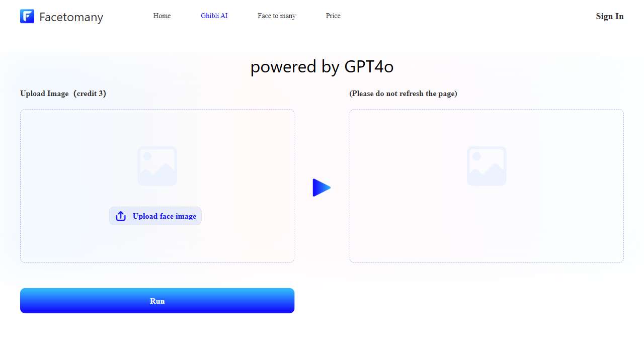Screen dimensions: 644x362
Task: Click the Upload face image button label
Action: coord(164,216)
